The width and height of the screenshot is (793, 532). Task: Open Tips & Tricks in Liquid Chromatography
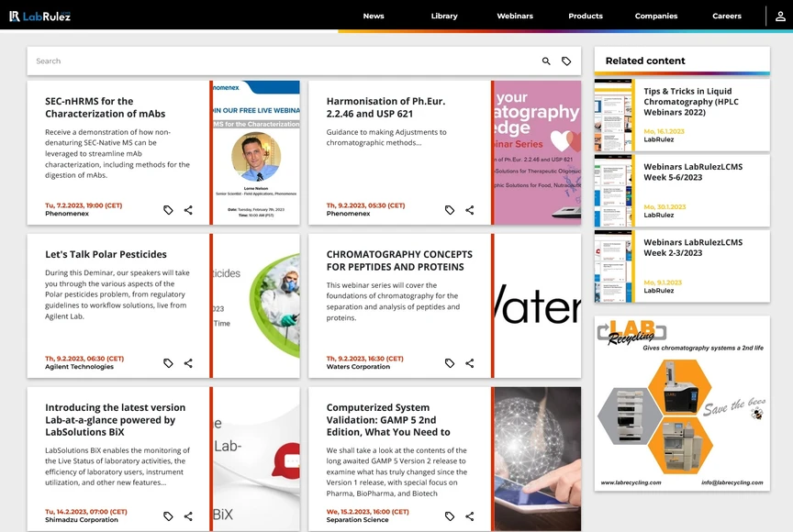(x=691, y=102)
